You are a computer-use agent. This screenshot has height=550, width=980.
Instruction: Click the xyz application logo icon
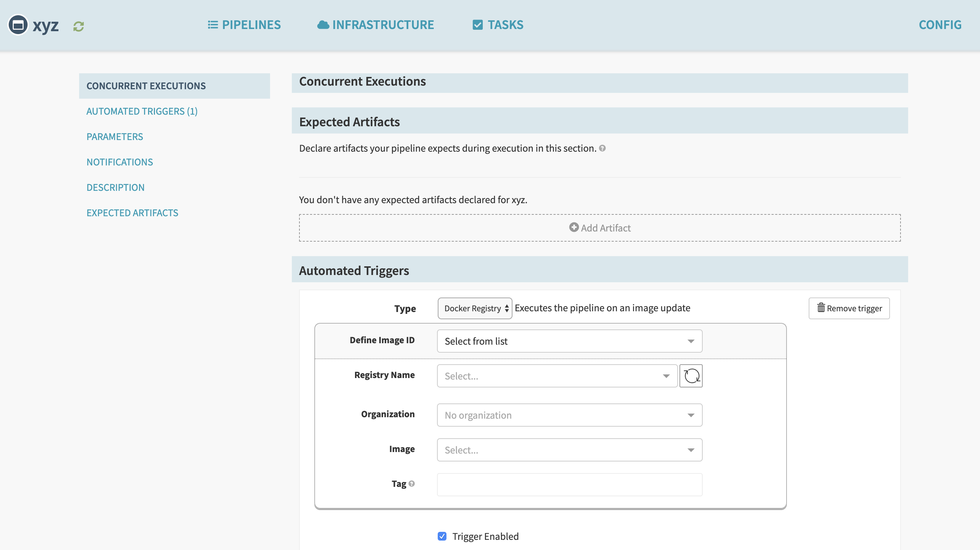tap(18, 25)
